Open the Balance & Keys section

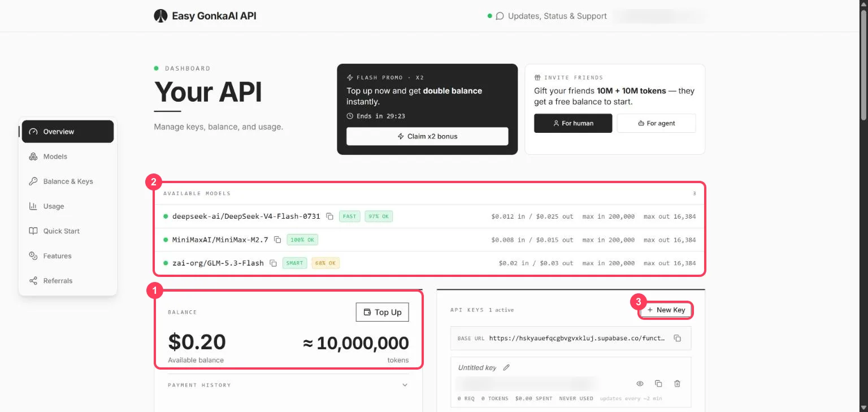[x=68, y=181]
